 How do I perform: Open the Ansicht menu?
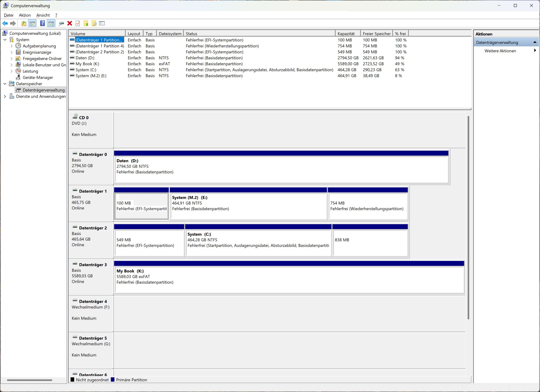[43, 15]
